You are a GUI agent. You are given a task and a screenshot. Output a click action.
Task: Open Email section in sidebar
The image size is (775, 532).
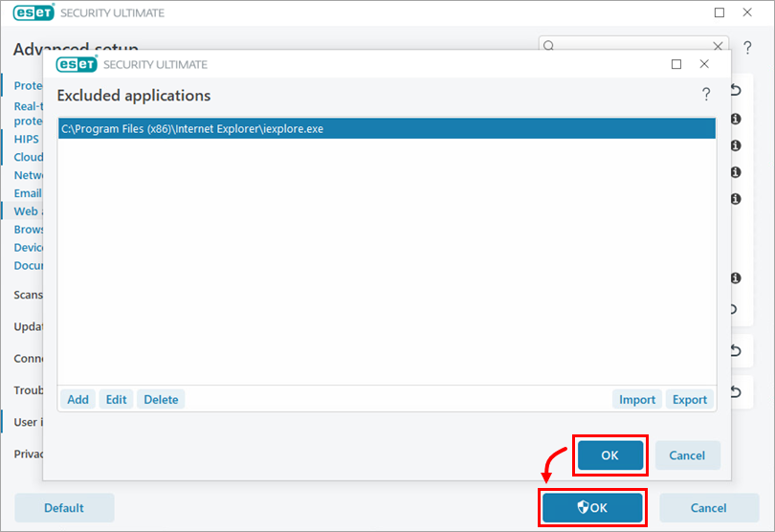(x=28, y=193)
